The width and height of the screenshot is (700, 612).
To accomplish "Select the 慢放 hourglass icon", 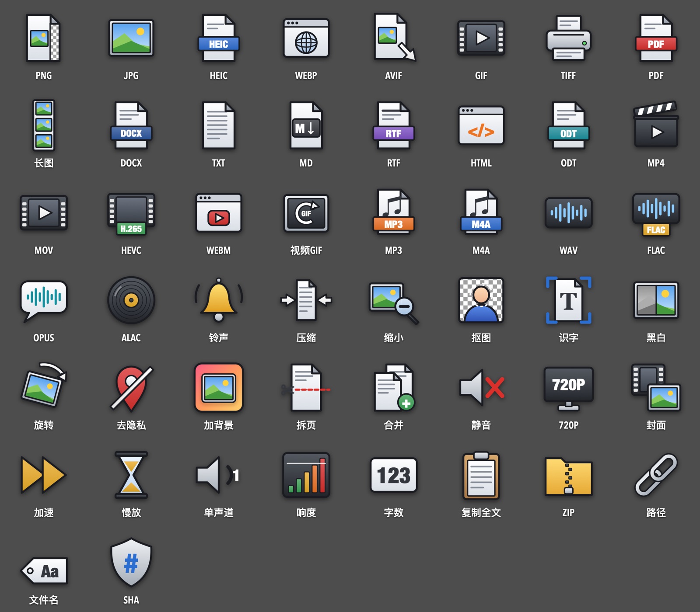I will [131, 475].
